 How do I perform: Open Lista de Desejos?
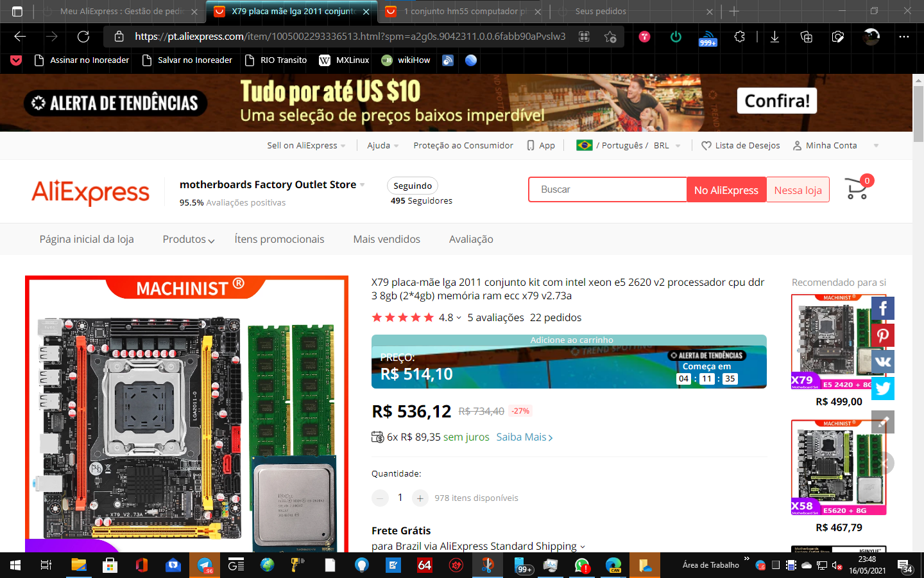point(740,146)
